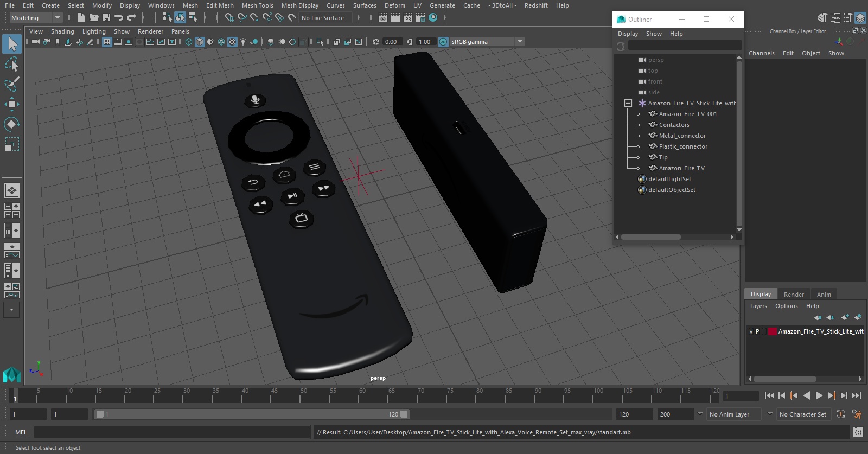Screen dimensions: 868x454
Task: Select the Contactors node in Outliner
Action: [x=674, y=125]
